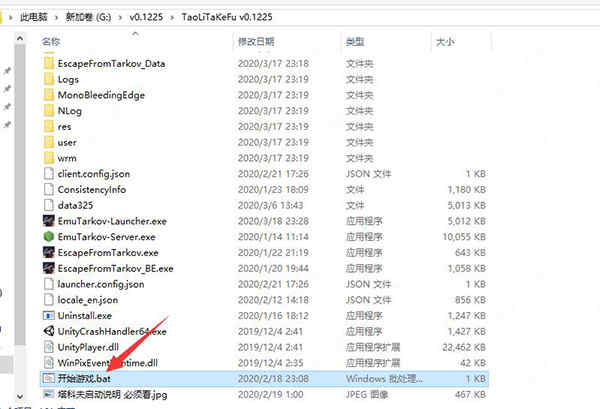Select the MonoBleedingEdge folder icon
This screenshot has height=409, width=600.
click(x=49, y=95)
